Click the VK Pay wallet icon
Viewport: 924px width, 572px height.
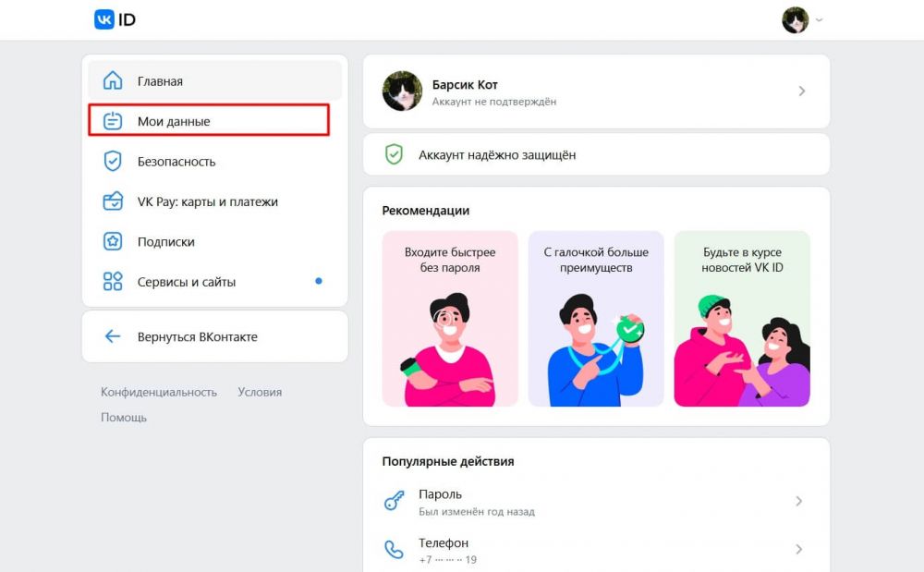pyautogui.click(x=113, y=201)
